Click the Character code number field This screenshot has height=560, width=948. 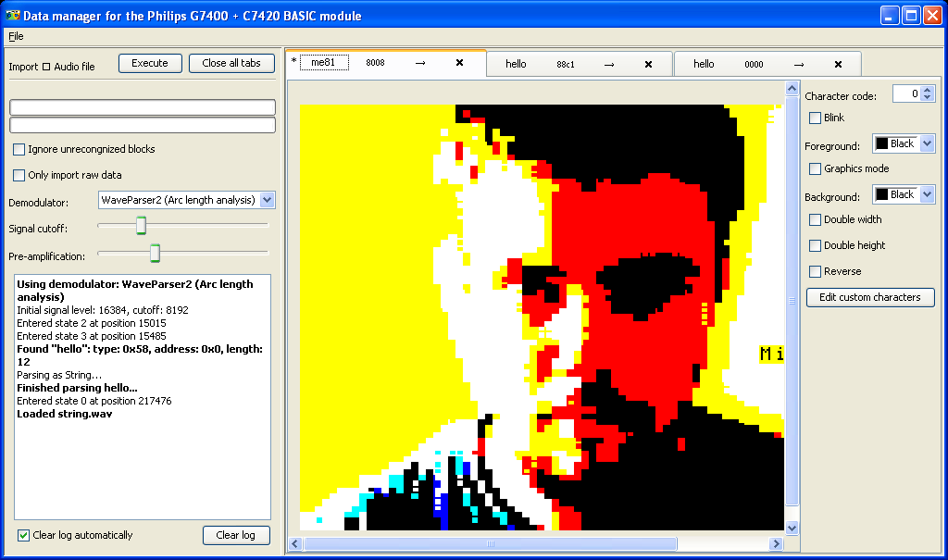pyautogui.click(x=907, y=93)
